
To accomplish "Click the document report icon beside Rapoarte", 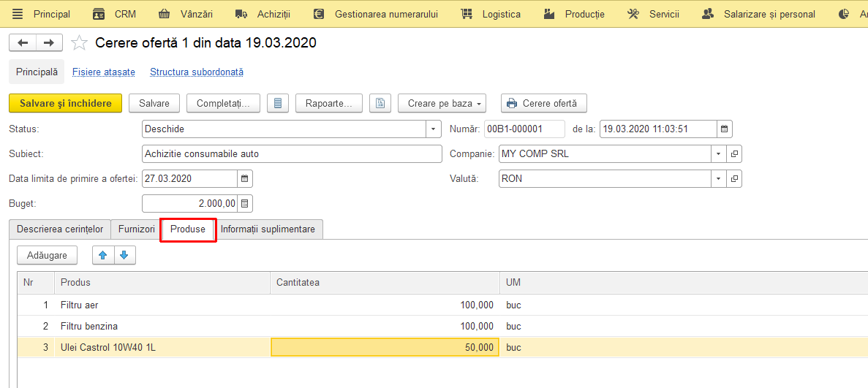I will [x=380, y=103].
